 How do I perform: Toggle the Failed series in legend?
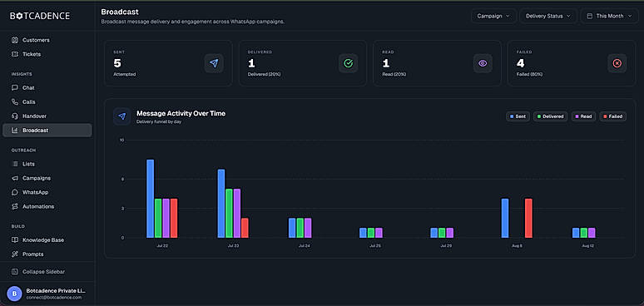[612, 116]
